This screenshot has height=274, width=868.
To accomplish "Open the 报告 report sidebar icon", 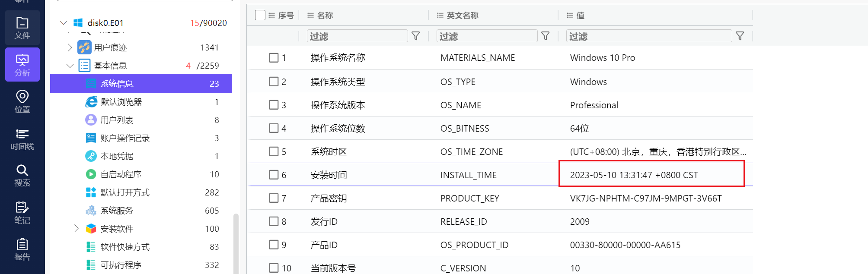I will pyautogui.click(x=22, y=249).
